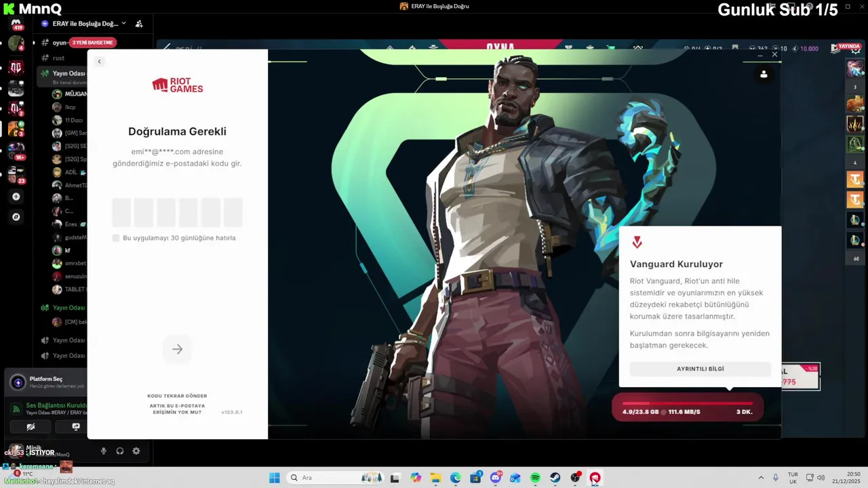
Task: Check 'Bu uygulamayı 30 günlüğüne hatırla' checkbox
Action: coord(116,238)
